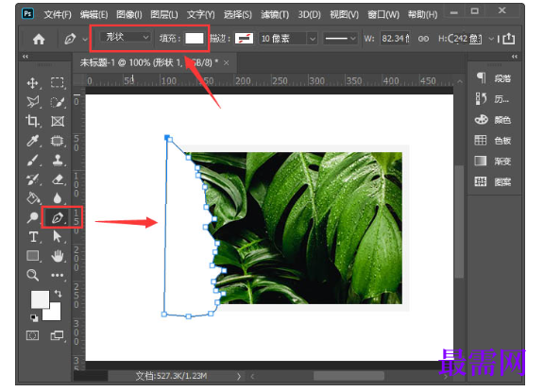Open the 编辑(E) menu
544x392 pixels.
[x=93, y=14]
